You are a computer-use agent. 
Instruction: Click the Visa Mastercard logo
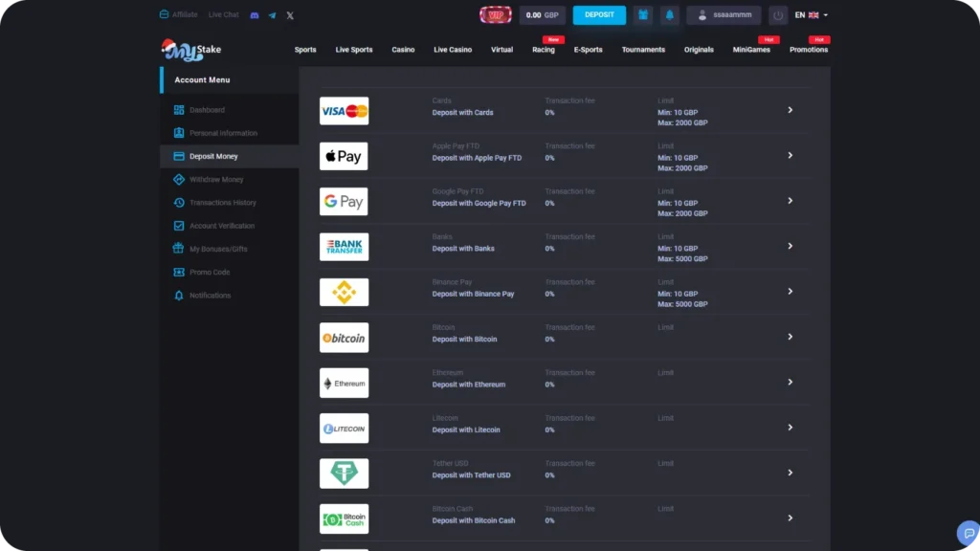pyautogui.click(x=344, y=111)
